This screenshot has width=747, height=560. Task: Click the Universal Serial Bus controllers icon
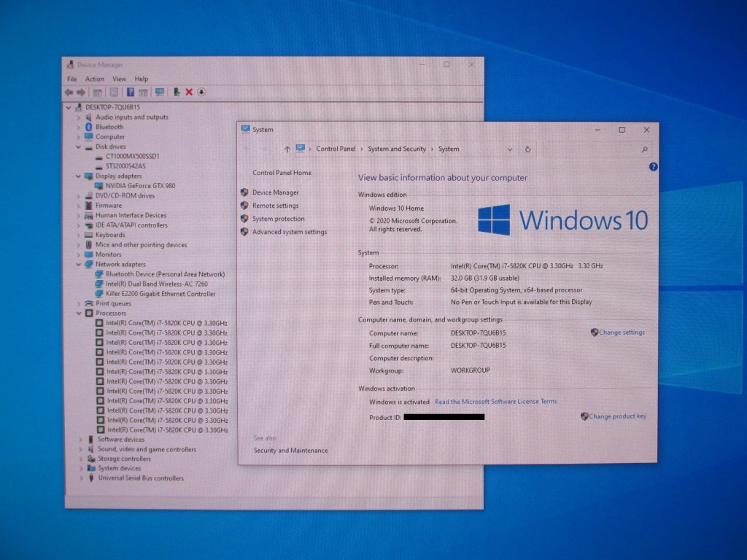pos(91,478)
